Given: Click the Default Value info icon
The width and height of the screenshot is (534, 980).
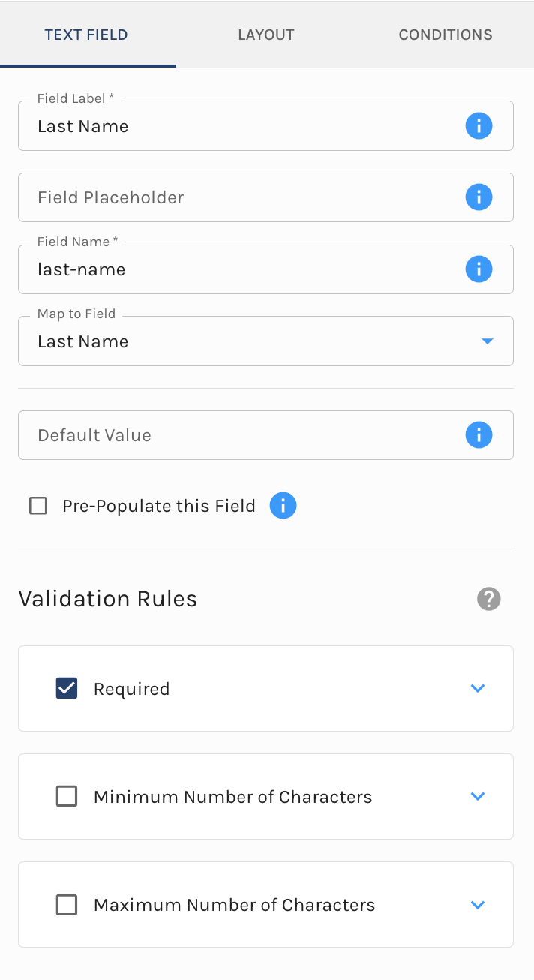Looking at the screenshot, I should [478, 435].
